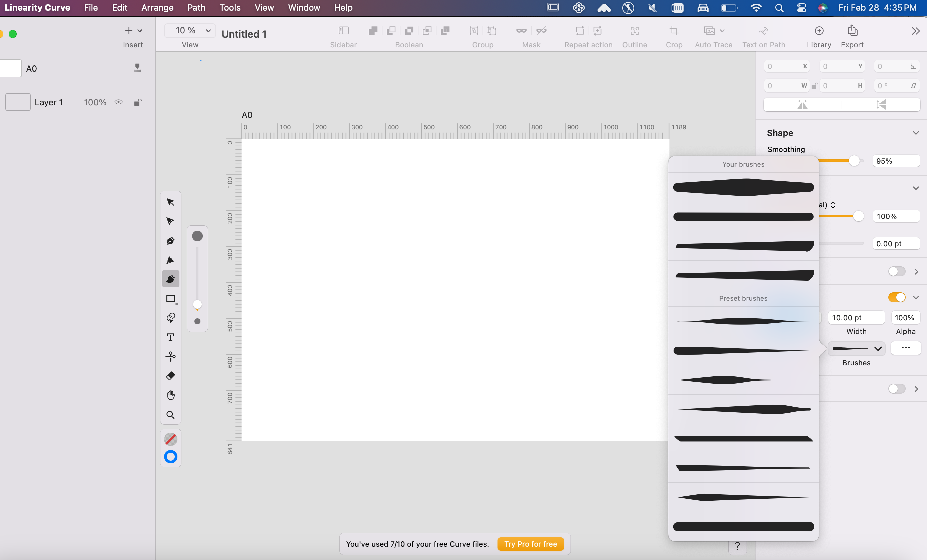Screen dimensions: 927x560
Task: Click the Mask icon
Action: pyautogui.click(x=521, y=31)
